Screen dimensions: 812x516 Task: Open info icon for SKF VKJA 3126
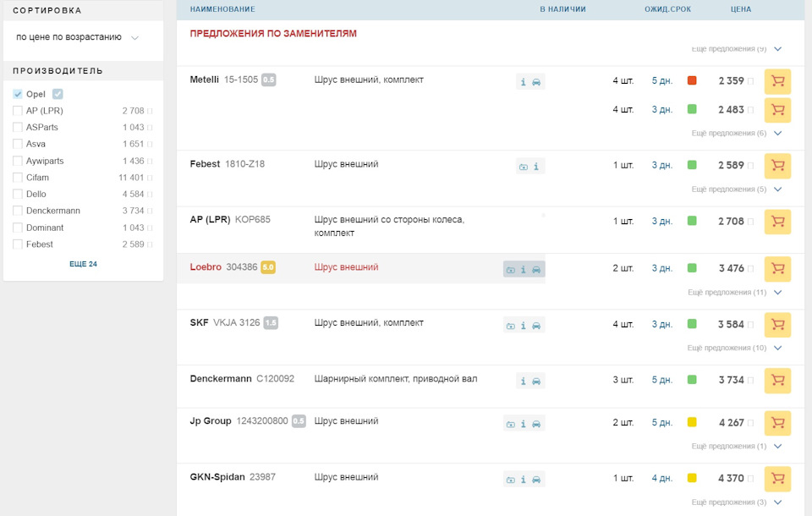[523, 326]
